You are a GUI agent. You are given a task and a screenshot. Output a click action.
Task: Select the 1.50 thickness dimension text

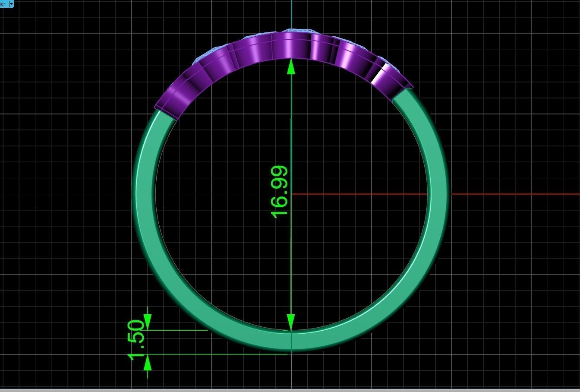point(137,339)
